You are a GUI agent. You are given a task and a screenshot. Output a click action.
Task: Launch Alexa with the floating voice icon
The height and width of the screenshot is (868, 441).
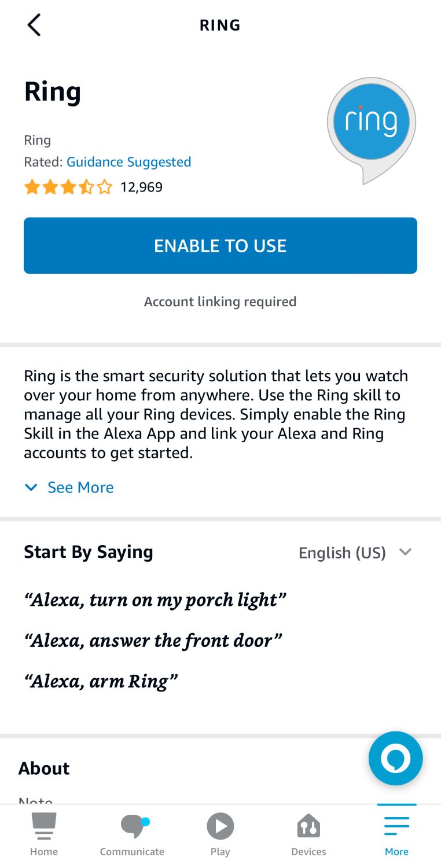(395, 758)
